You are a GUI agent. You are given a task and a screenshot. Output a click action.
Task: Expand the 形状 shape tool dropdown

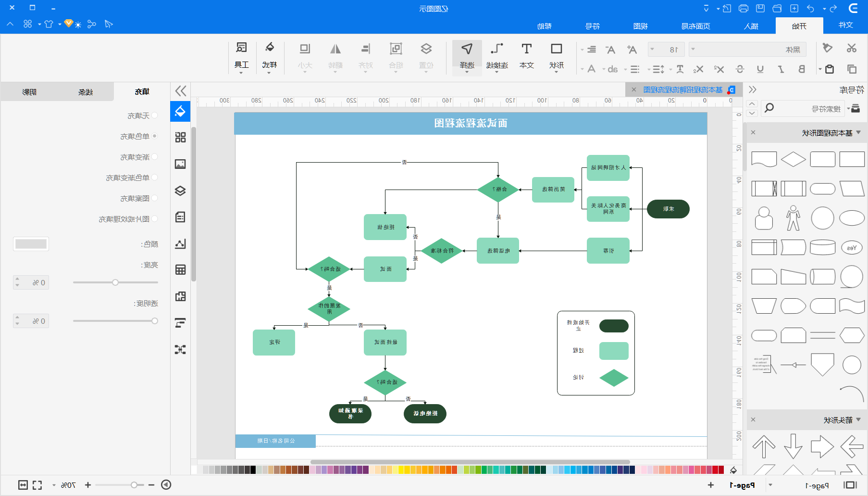(556, 72)
